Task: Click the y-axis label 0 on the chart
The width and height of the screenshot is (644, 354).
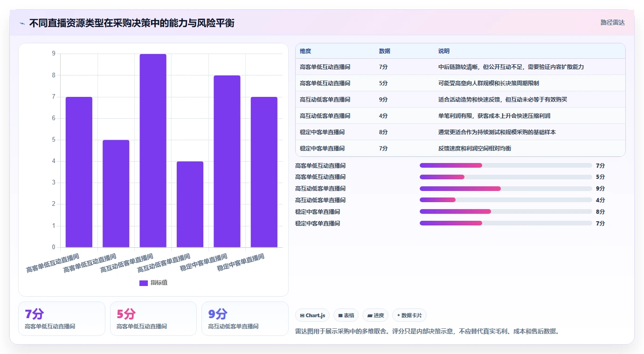Action: click(54, 247)
